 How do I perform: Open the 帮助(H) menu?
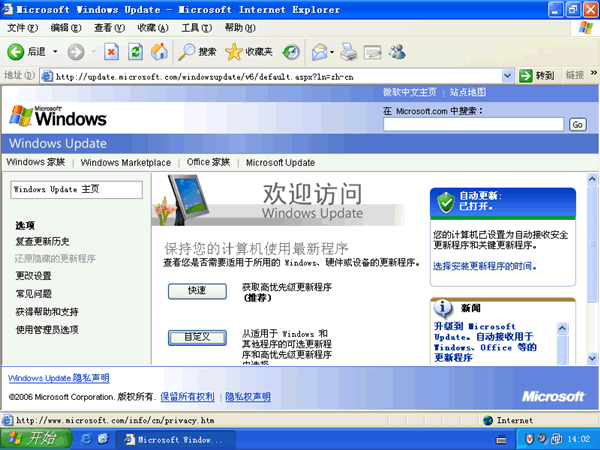point(240,28)
